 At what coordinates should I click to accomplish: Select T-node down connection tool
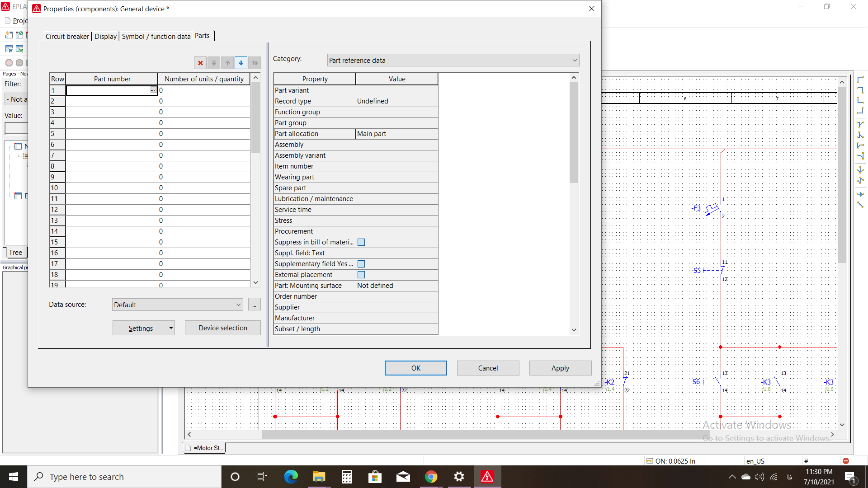pyautogui.click(x=860, y=124)
